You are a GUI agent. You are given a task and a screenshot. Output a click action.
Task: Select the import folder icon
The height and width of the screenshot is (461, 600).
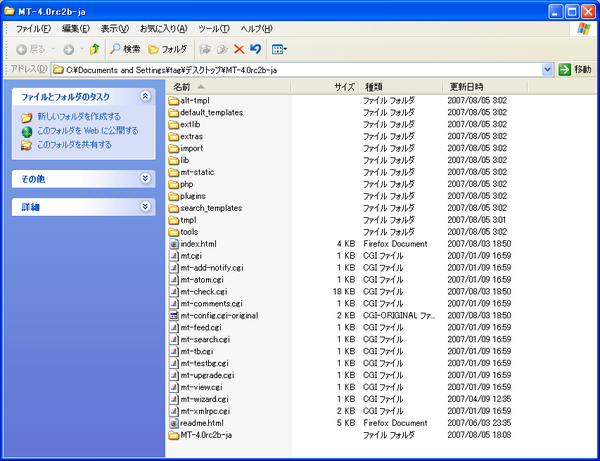(x=174, y=148)
